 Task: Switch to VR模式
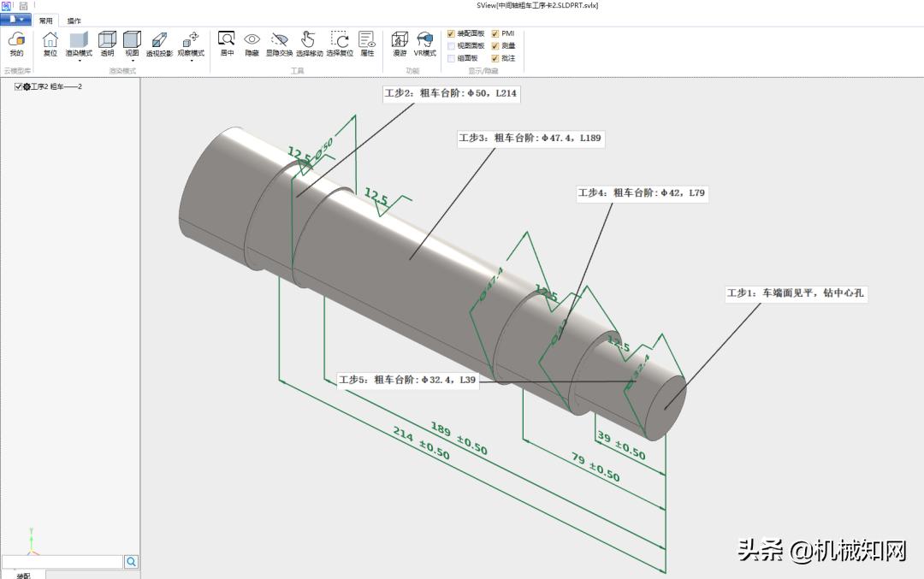click(425, 43)
